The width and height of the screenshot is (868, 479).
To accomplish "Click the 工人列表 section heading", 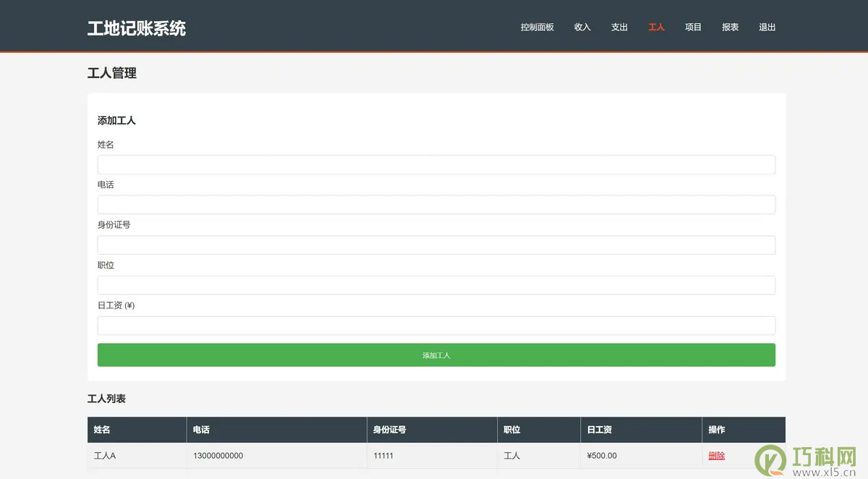I will tap(107, 399).
